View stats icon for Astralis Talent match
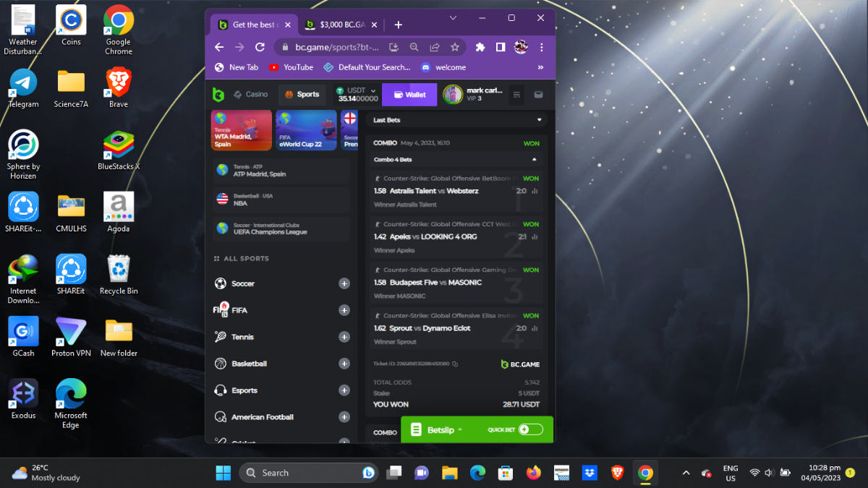This screenshot has height=488, width=868. coord(535,192)
